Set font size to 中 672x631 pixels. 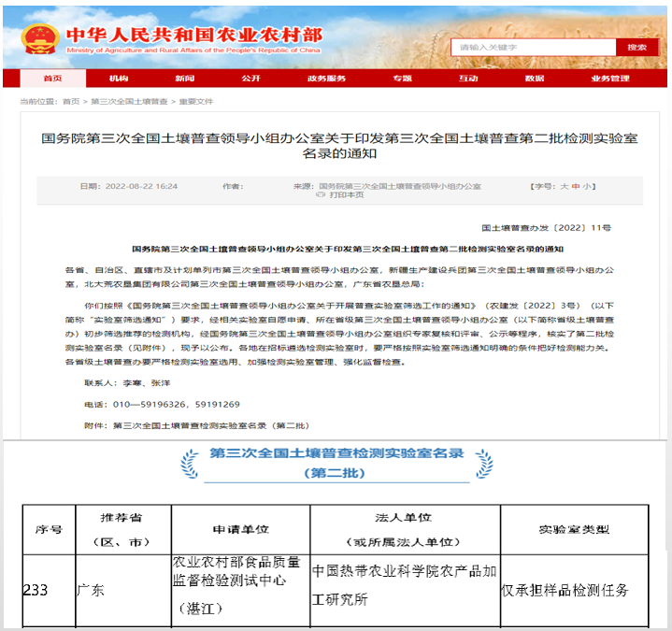click(x=575, y=186)
